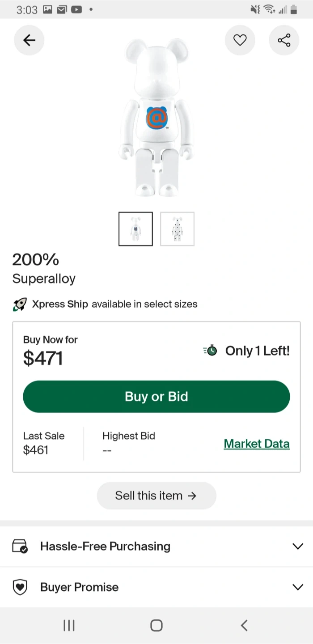
Task: Open the share options icon
Action: 284,40
